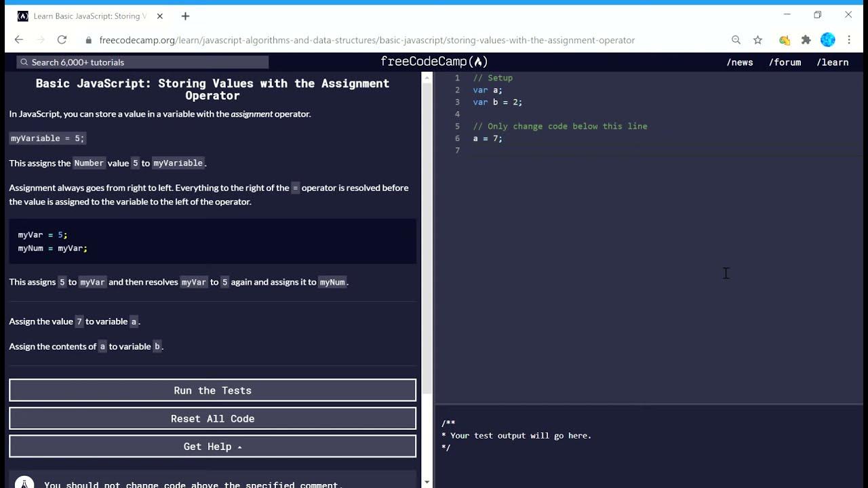Open the /forum link

785,62
